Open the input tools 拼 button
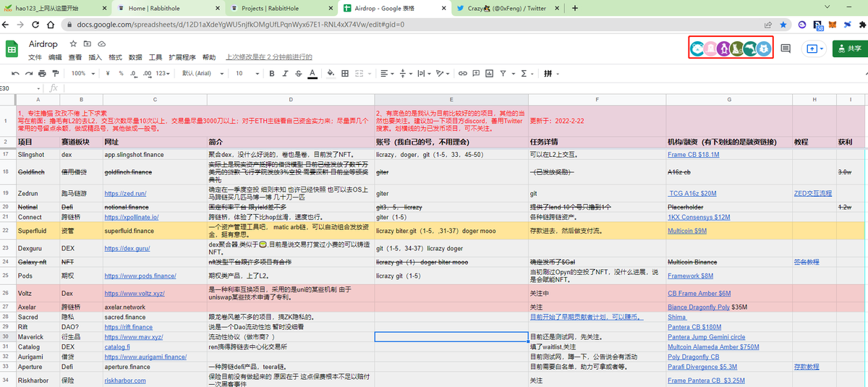The height and width of the screenshot is (387, 868). click(548, 73)
